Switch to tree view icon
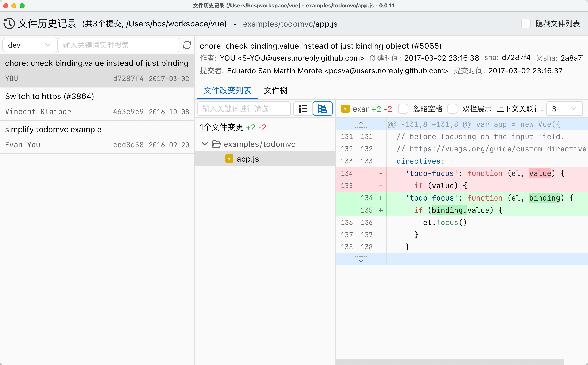Screen dimensions: 588x365 322,109
